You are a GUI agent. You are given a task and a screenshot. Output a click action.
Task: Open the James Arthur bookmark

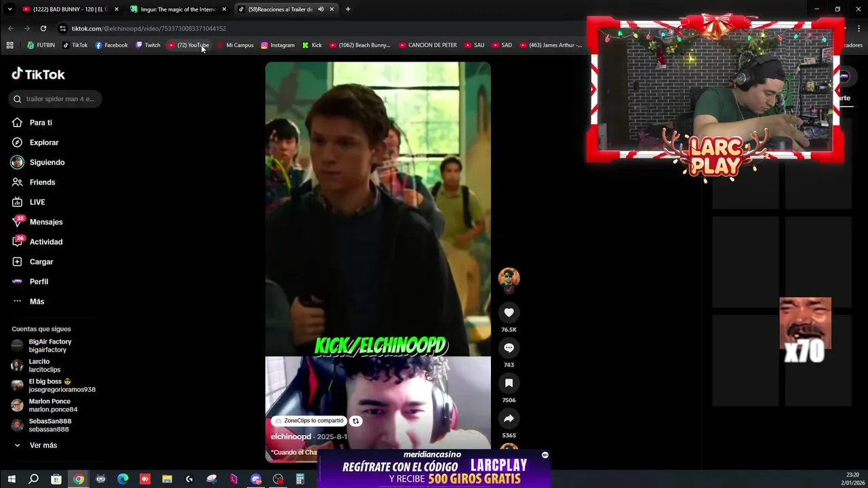pos(551,45)
